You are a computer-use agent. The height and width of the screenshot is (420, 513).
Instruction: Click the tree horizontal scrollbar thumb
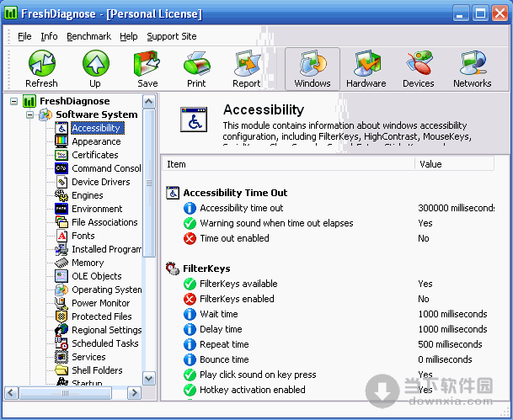pos(65,392)
